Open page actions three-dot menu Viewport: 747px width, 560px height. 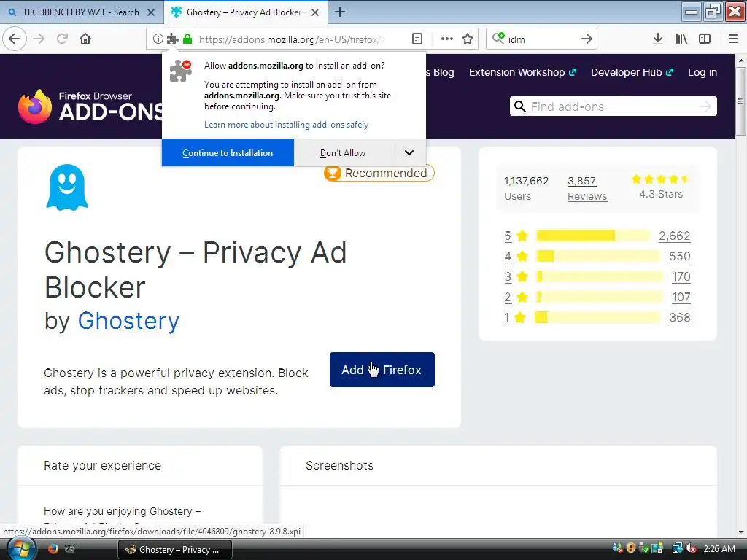447,39
